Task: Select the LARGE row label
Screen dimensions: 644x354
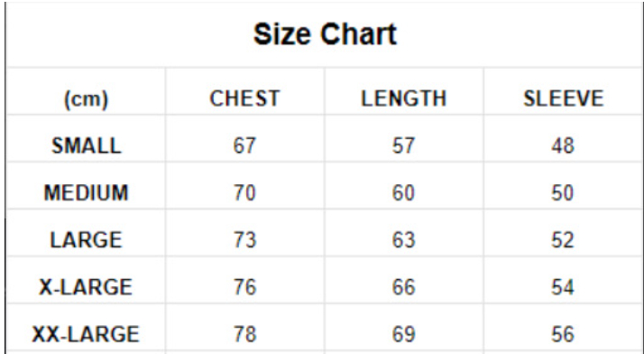Action: point(87,239)
